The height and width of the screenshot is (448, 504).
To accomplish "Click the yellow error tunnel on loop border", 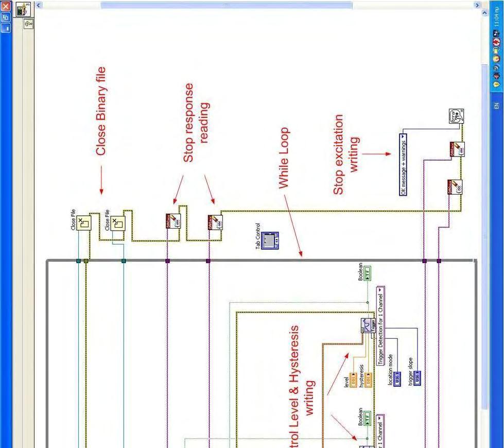I will (x=86, y=261).
